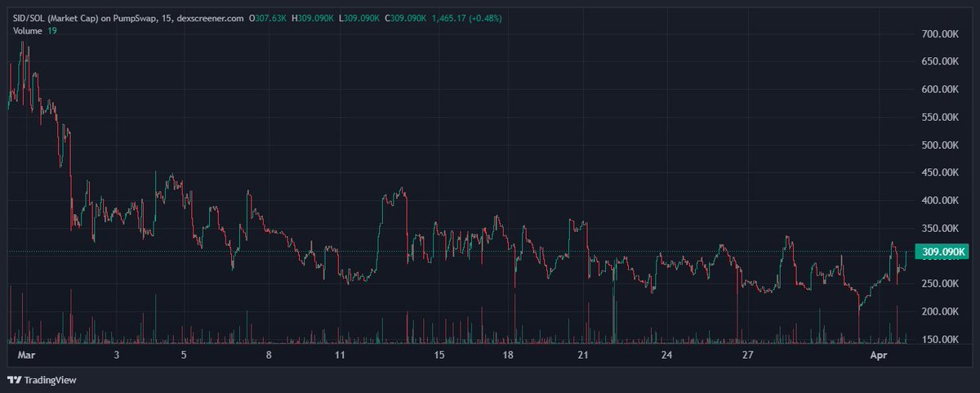
Task: Select the 150.00K price axis label
Action: pos(938,340)
